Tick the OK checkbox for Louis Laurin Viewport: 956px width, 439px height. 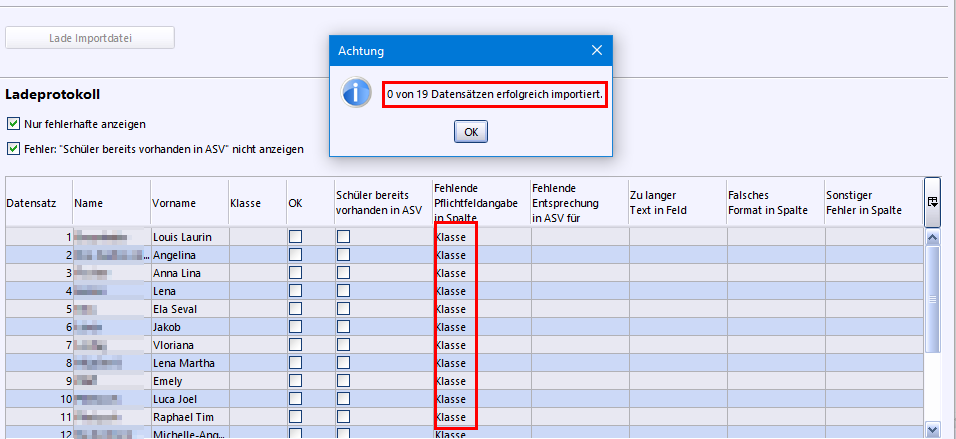pos(295,237)
